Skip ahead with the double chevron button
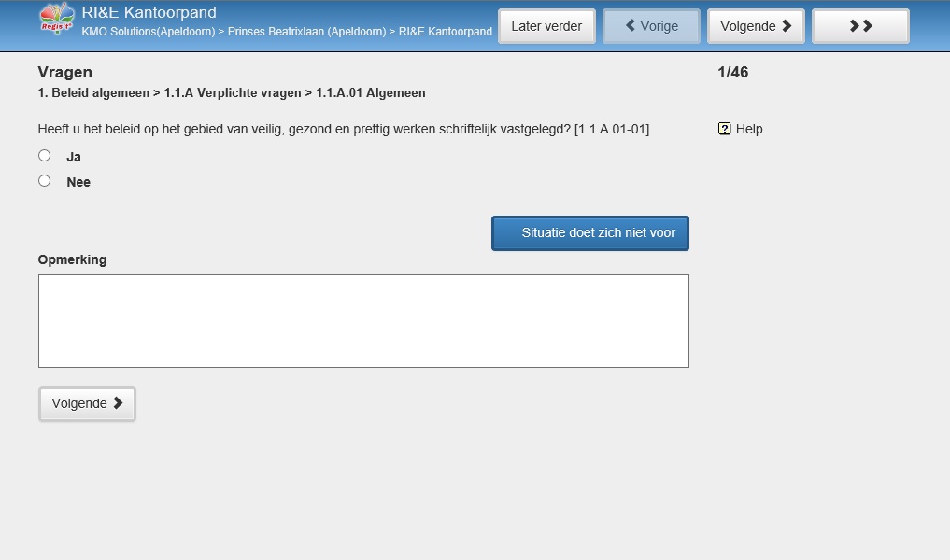950x560 pixels. 860,26
